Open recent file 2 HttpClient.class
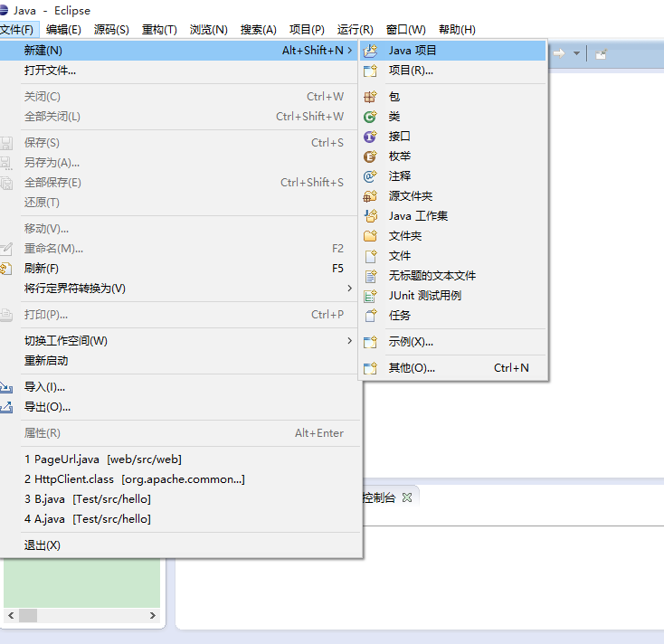Image resolution: width=664 pixels, height=644 pixels. tap(181, 479)
